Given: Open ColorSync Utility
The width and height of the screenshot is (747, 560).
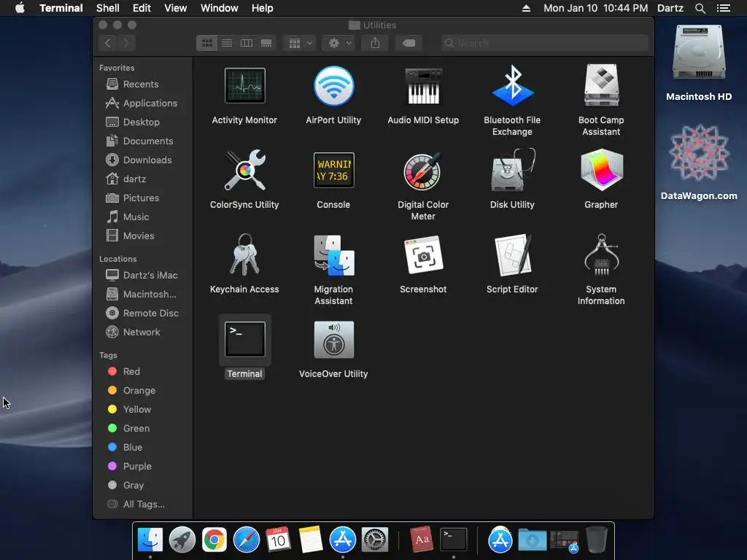Looking at the screenshot, I should tap(244, 170).
